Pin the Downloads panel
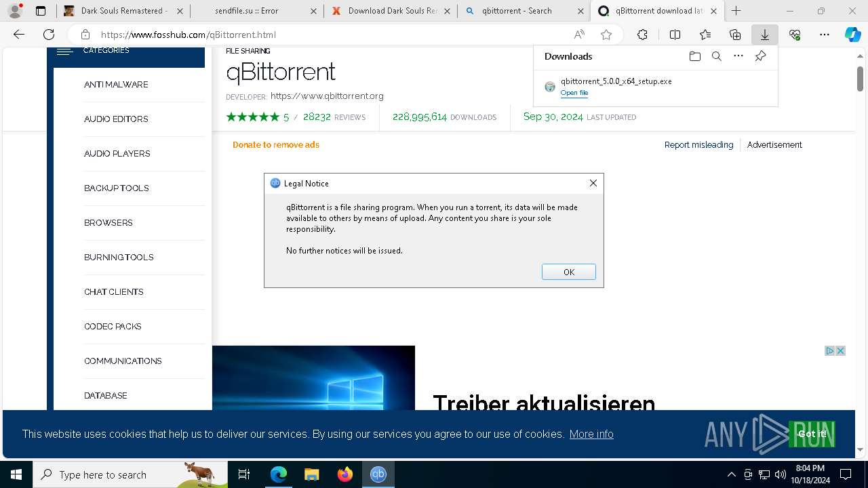 [760, 56]
